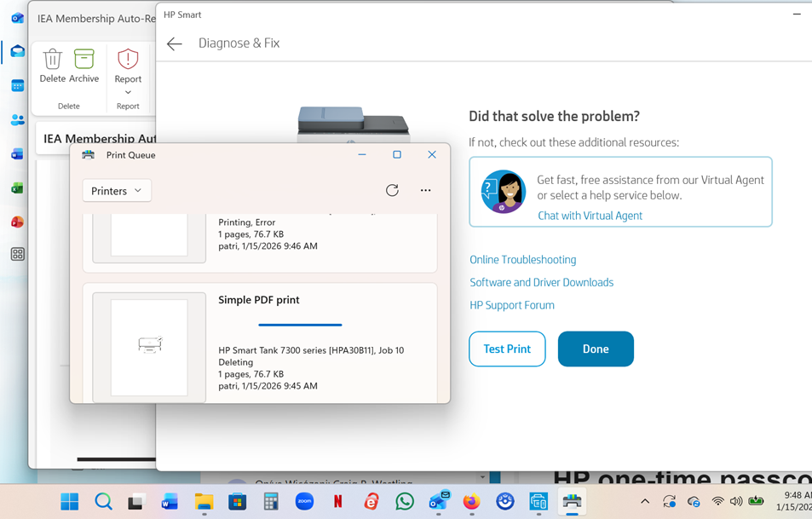Open Windows Search from the taskbar
This screenshot has height=519, width=812.
(x=103, y=501)
